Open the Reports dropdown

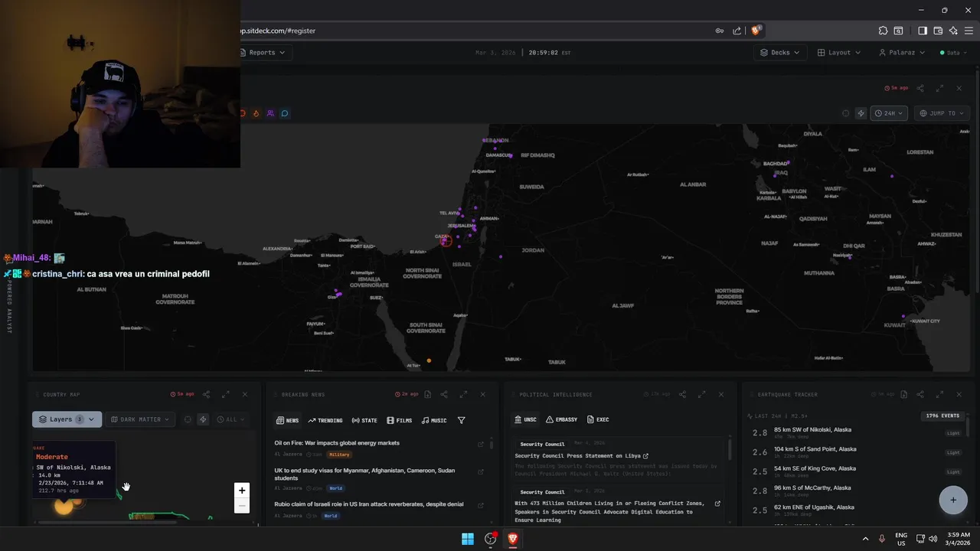[x=264, y=53]
